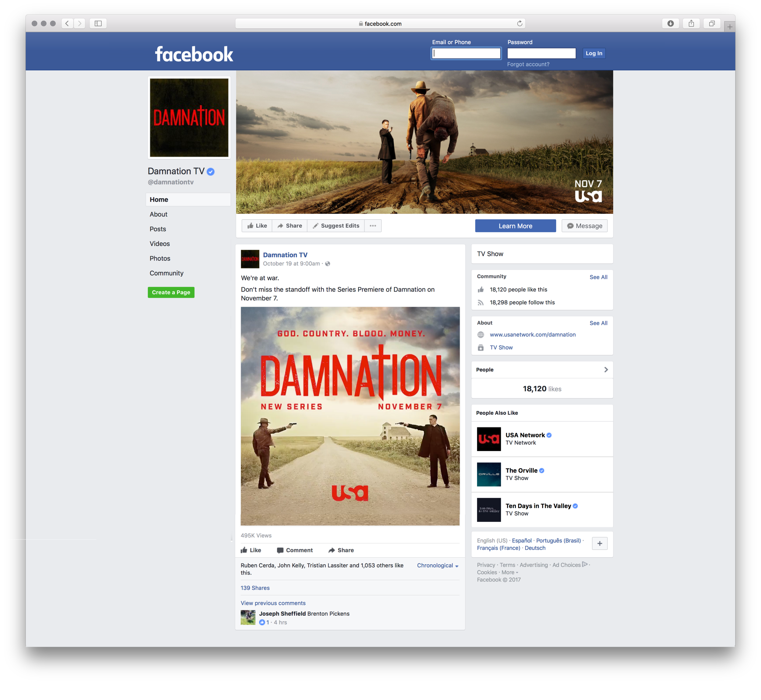The height and width of the screenshot is (700, 761).
Task: Open the Videos section in sidebar
Action: [160, 244]
